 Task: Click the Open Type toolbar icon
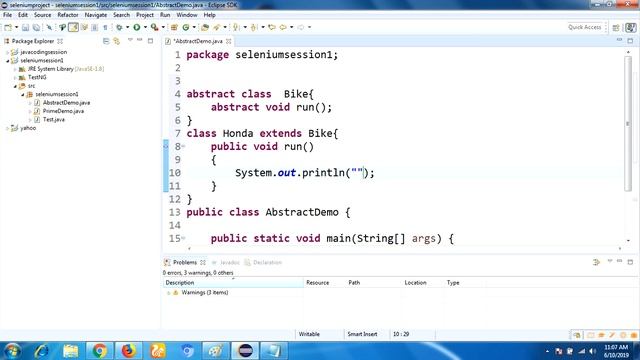pyautogui.click(x=205, y=27)
